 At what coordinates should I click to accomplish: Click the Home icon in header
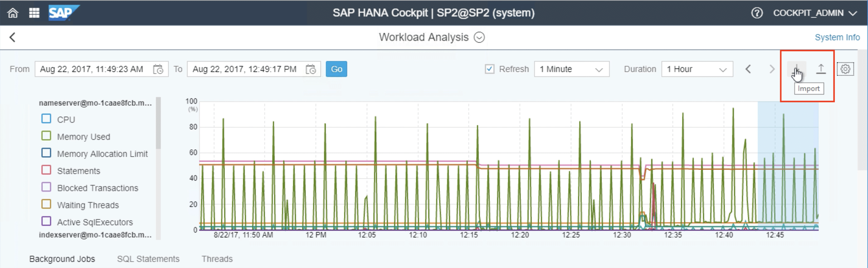(13, 13)
